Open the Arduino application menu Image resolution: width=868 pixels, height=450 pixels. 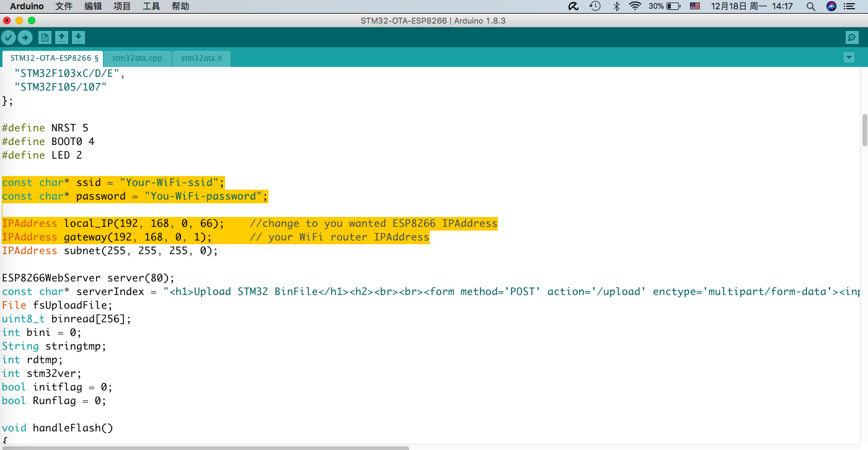27,6
